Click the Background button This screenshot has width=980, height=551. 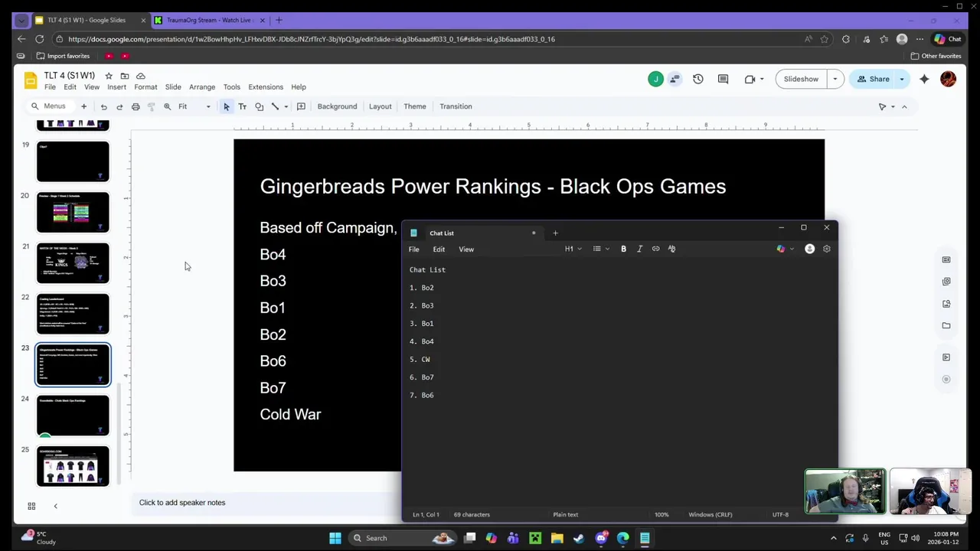coord(337,106)
